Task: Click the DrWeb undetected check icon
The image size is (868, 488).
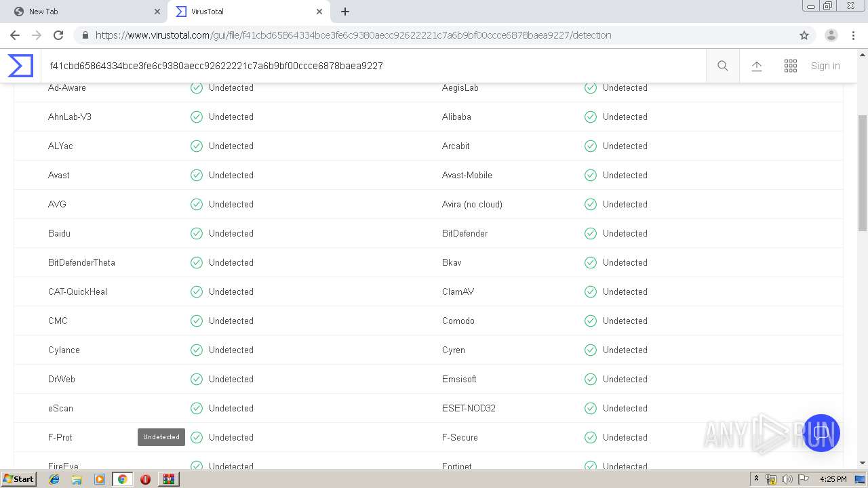Action: coord(197,379)
